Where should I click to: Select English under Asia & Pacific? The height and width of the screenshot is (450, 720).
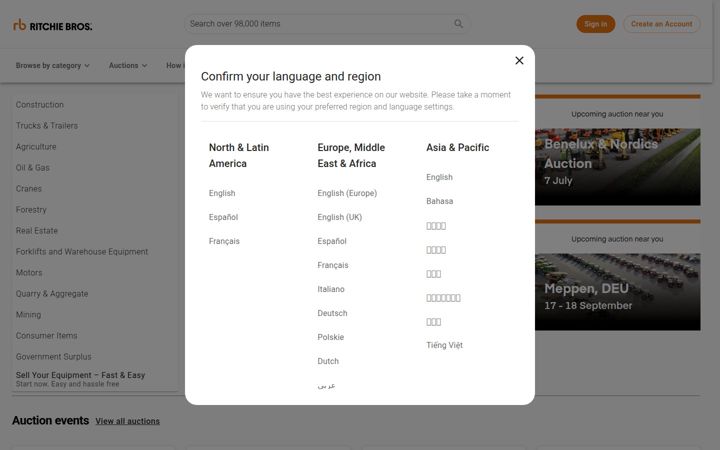point(439,177)
